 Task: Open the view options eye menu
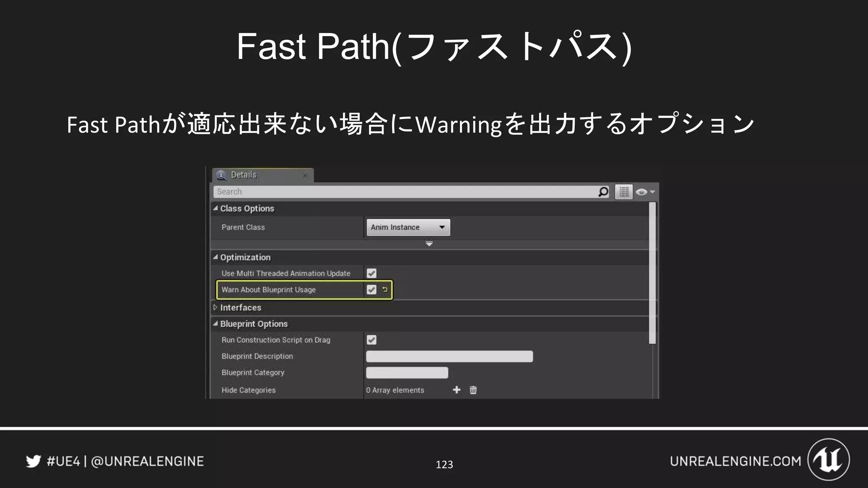(645, 192)
